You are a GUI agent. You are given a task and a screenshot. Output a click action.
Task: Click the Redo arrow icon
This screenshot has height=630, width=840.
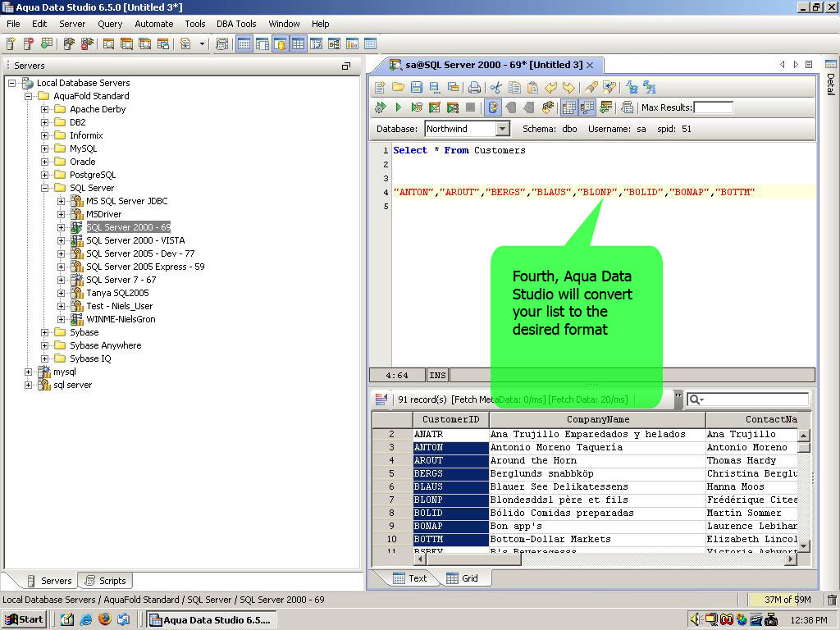[569, 87]
